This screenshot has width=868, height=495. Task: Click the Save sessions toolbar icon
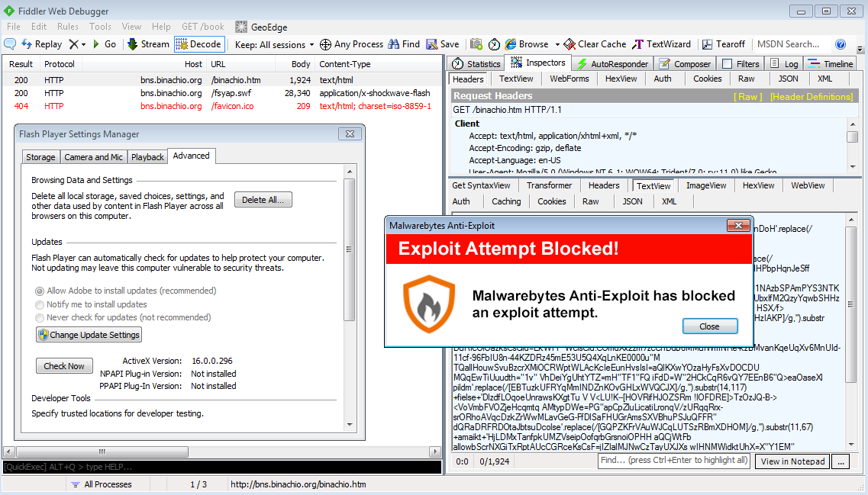[x=432, y=44]
